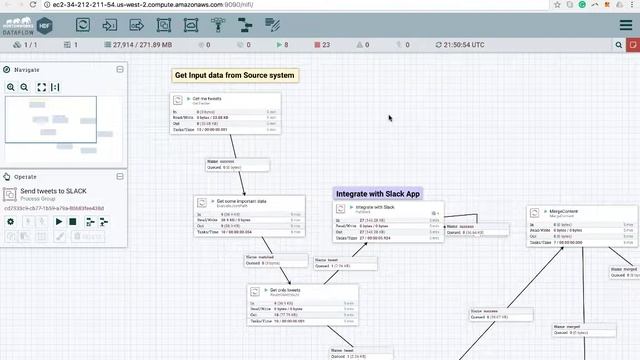Fit the flow to screen
Viewport: 640px width, 360px height.
pos(41,87)
